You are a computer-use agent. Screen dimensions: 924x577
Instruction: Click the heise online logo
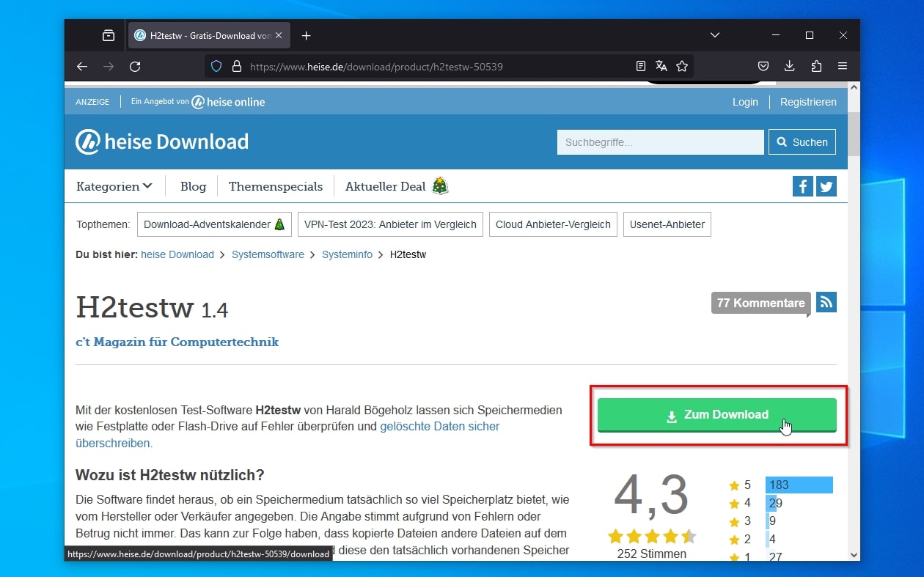pyautogui.click(x=228, y=102)
